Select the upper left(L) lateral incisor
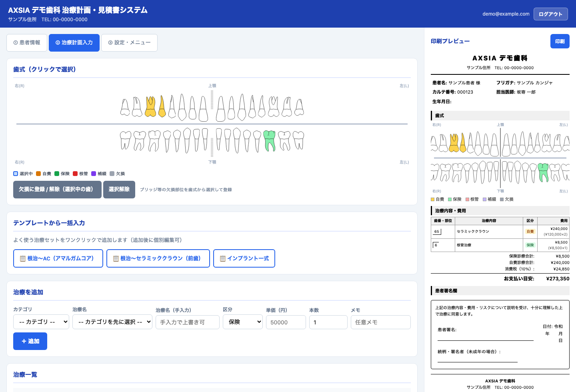 pos(231,108)
